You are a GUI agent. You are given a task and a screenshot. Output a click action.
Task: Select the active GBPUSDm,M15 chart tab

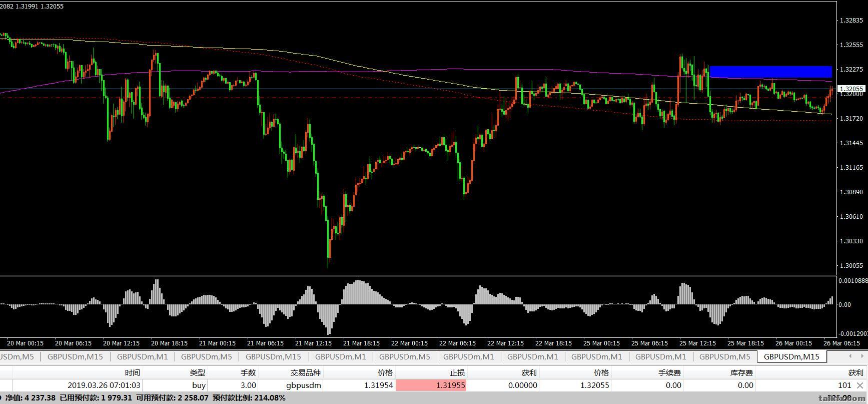click(x=791, y=356)
